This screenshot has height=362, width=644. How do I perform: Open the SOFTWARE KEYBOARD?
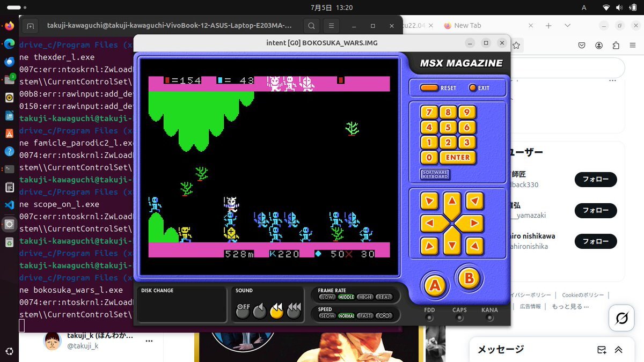pos(435,174)
